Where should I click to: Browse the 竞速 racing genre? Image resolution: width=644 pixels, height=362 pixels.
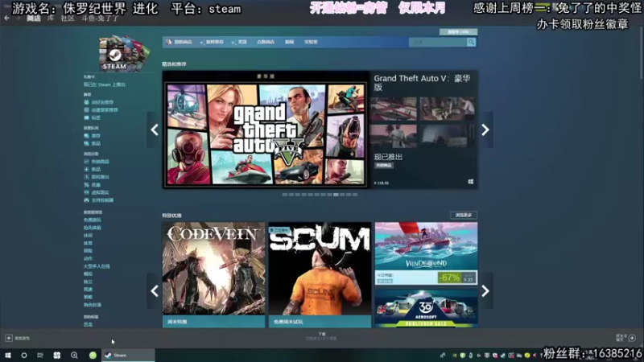(x=88, y=290)
